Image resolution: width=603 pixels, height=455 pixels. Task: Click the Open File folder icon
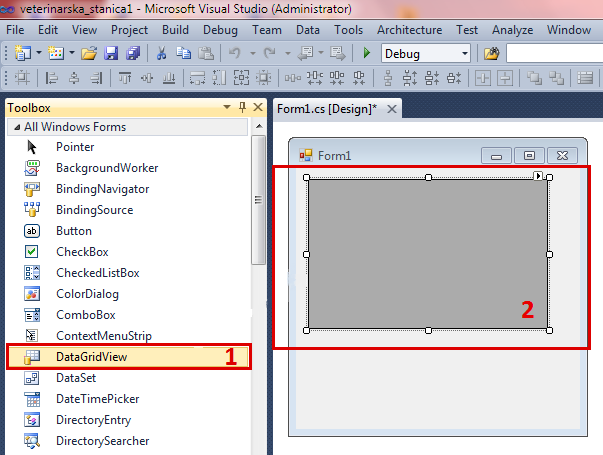click(x=89, y=53)
